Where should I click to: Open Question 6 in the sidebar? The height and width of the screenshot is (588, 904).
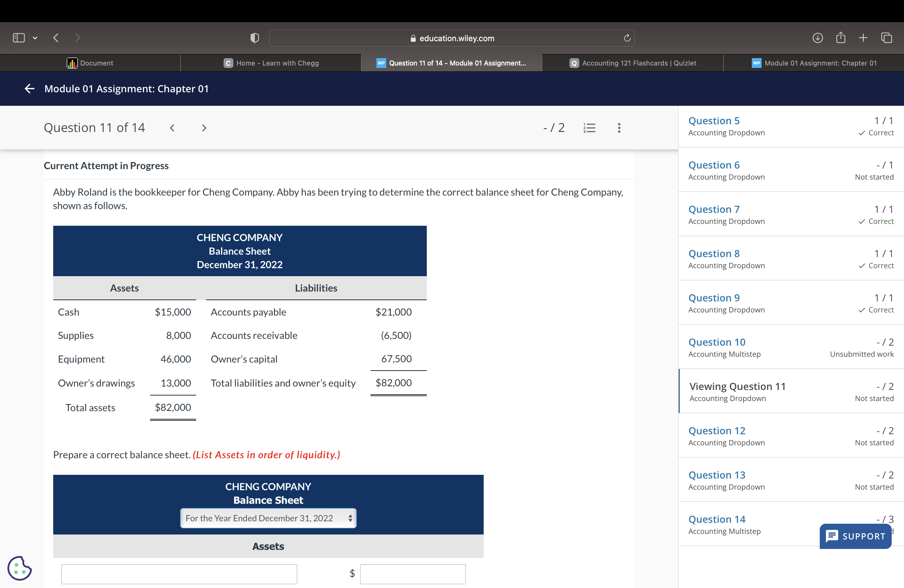click(714, 165)
